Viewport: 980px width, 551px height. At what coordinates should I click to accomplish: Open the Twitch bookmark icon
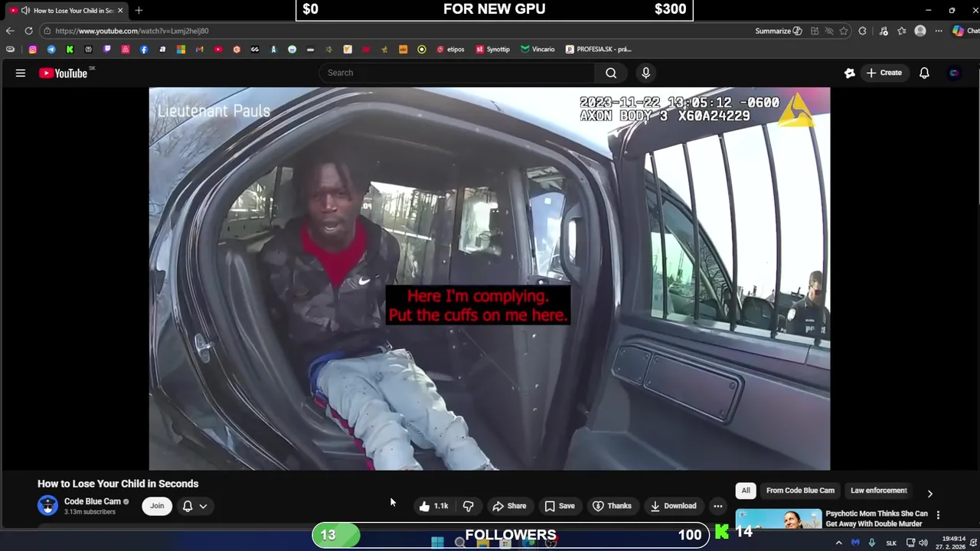(x=106, y=49)
